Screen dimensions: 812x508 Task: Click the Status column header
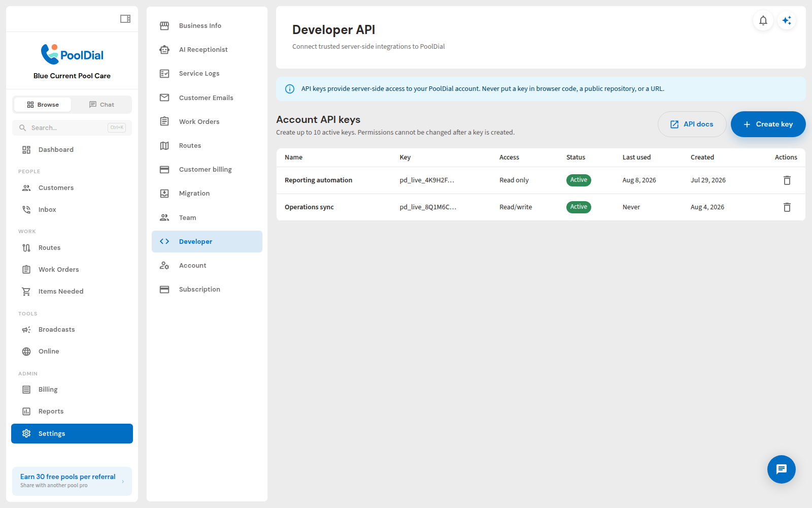576,157
